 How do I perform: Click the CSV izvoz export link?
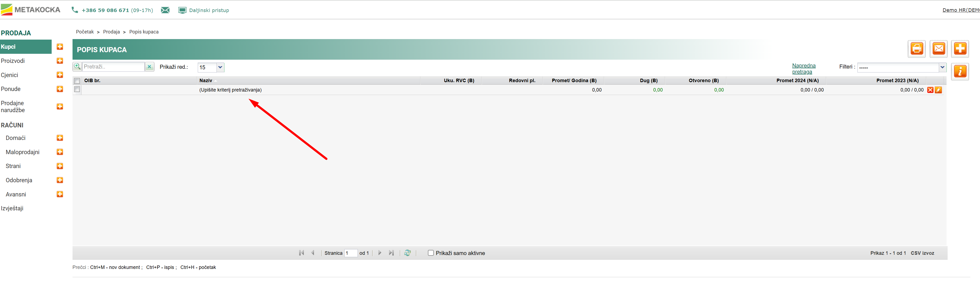coord(922,253)
